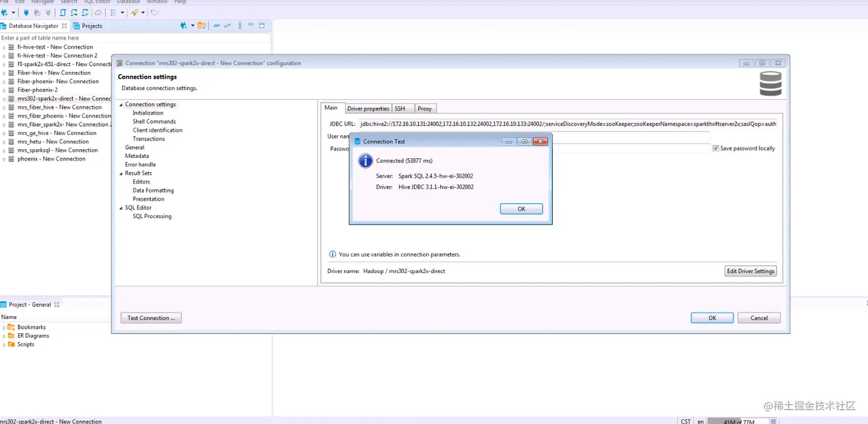Select SQL Processing in the settings tree
This screenshot has height=424, width=868.
tap(152, 216)
